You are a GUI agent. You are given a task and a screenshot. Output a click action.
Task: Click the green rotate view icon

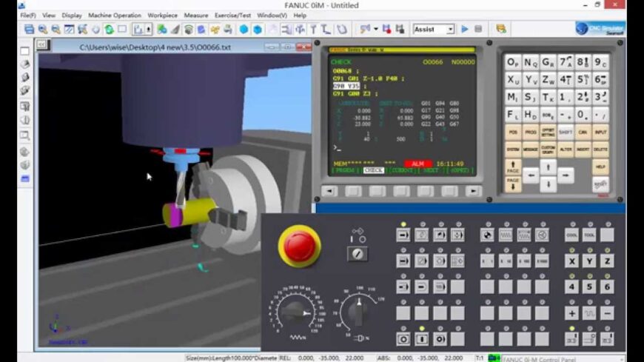point(110,29)
